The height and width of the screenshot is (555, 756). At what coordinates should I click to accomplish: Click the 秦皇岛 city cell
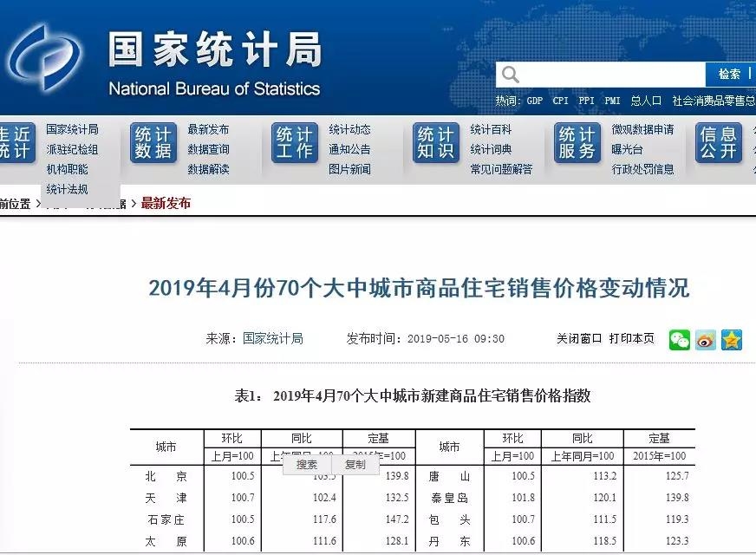[449, 498]
